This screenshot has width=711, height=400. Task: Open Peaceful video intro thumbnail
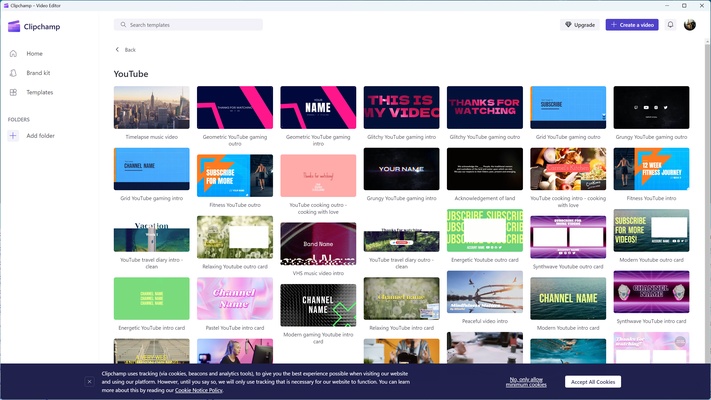coord(485,292)
